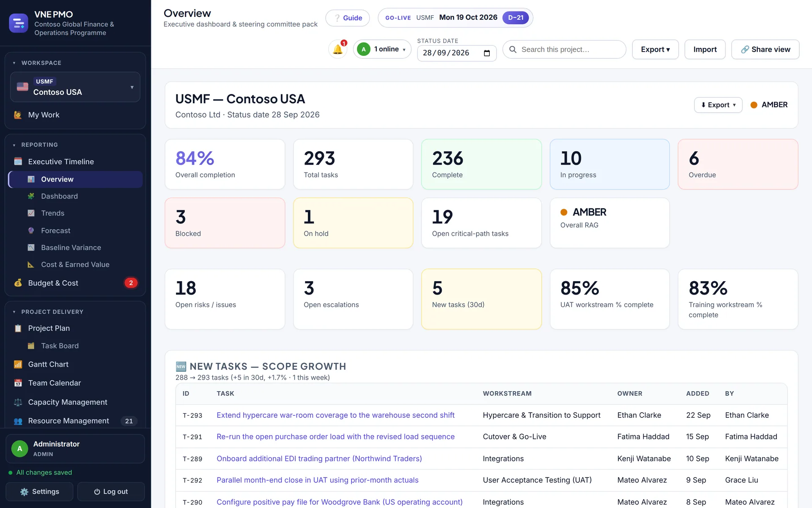Click the Capacity Management scales icon
Image resolution: width=812 pixels, height=508 pixels.
point(18,402)
